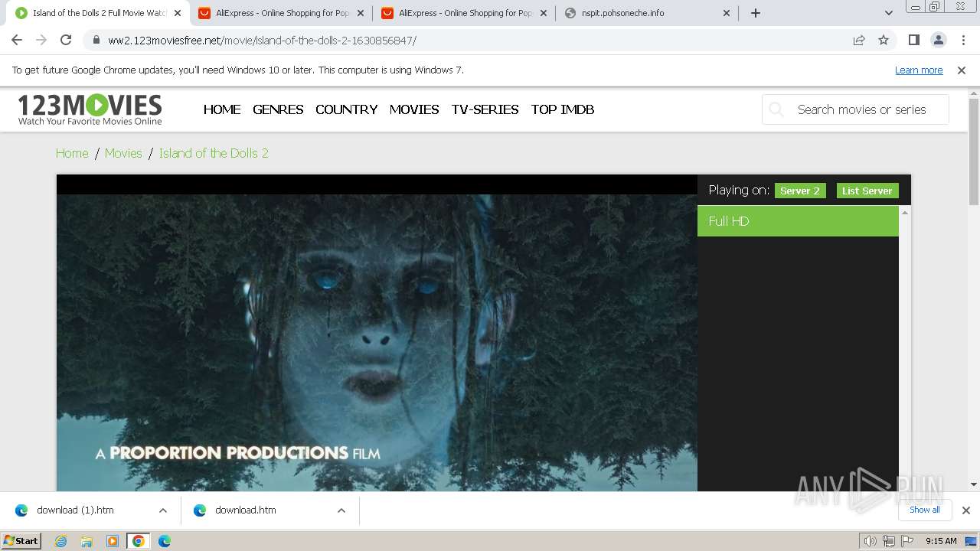Open the List Server button

point(867,191)
